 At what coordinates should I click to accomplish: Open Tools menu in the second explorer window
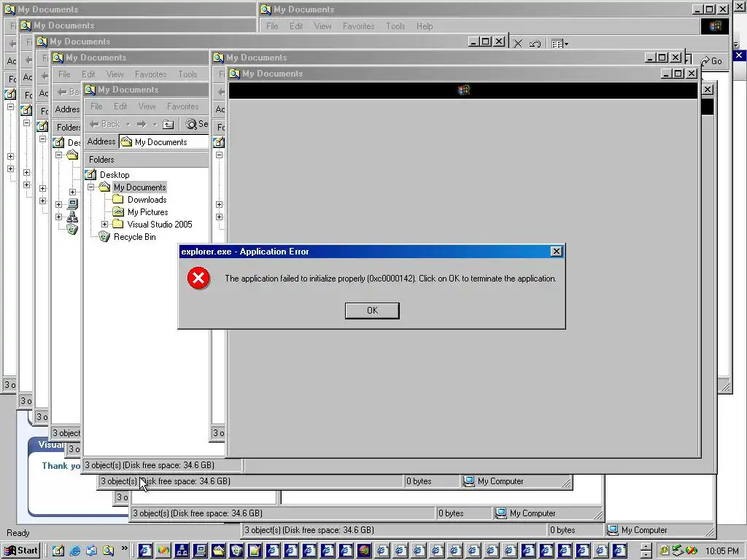187,74
